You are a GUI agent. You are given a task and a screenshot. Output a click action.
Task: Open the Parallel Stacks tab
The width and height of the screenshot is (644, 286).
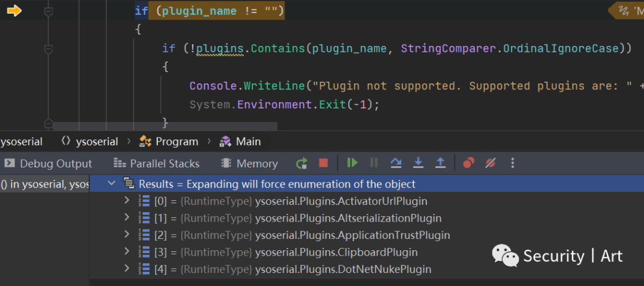[x=156, y=164]
